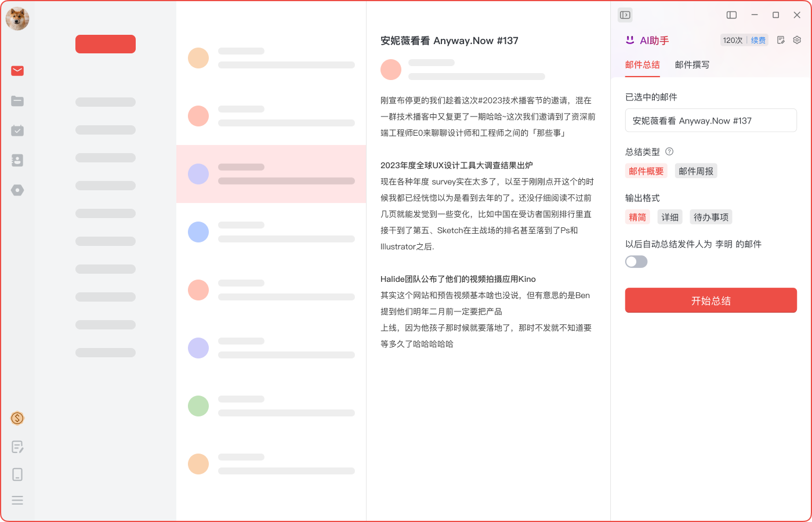Click the hexagon settings icon in sidebar
This screenshot has height=522, width=812.
(17, 190)
